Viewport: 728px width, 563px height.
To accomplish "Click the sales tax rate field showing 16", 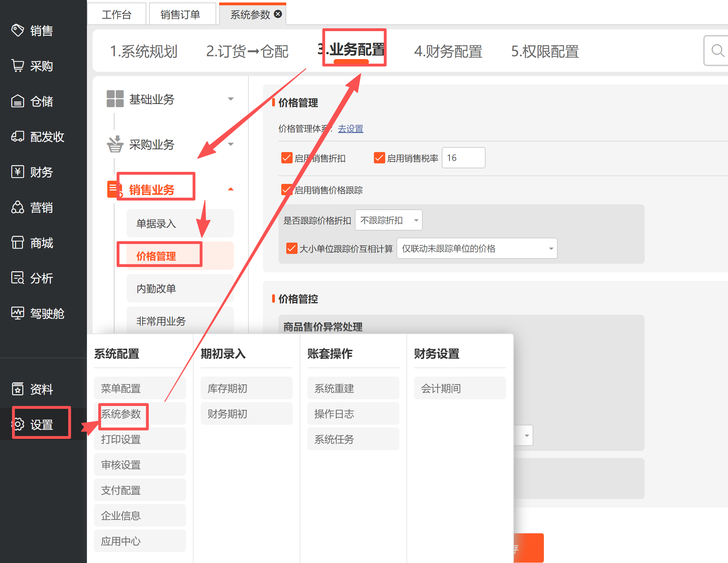I will [463, 158].
